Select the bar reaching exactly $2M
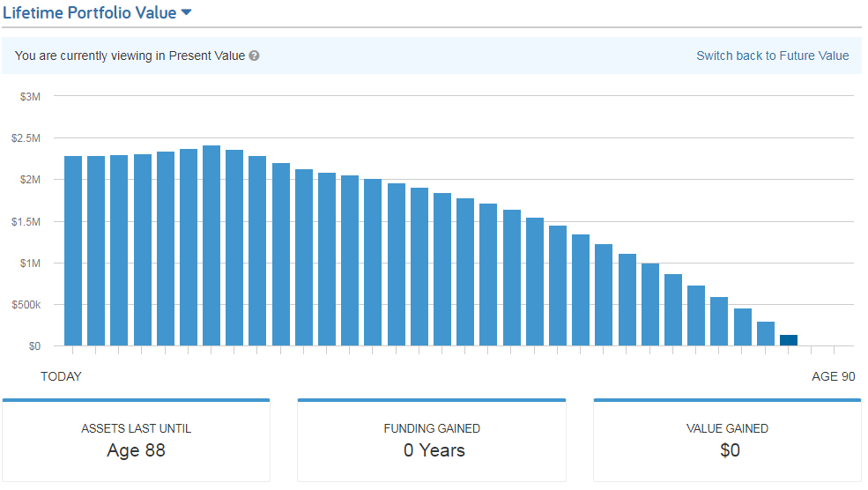This screenshot has height=490, width=868. coord(373,263)
